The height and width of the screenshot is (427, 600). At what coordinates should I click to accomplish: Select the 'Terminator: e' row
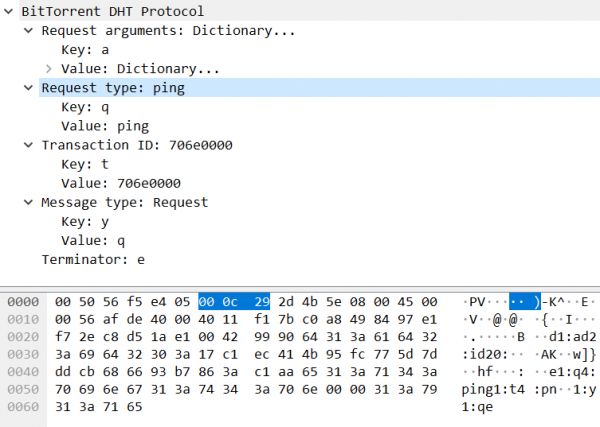coord(320,260)
